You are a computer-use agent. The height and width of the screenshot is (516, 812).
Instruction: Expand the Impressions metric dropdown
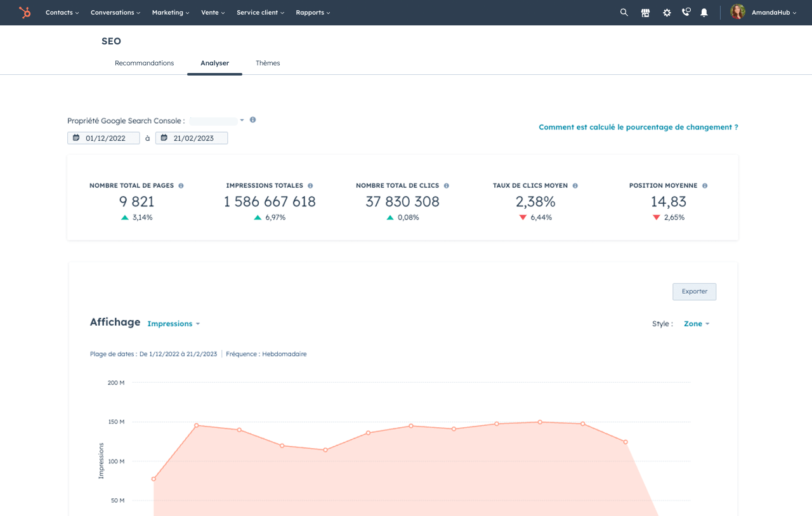click(x=173, y=324)
